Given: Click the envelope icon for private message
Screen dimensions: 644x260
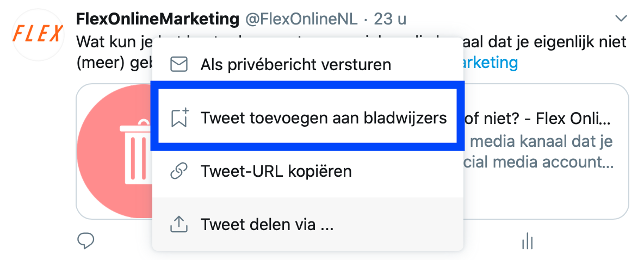Looking at the screenshot, I should (x=178, y=65).
